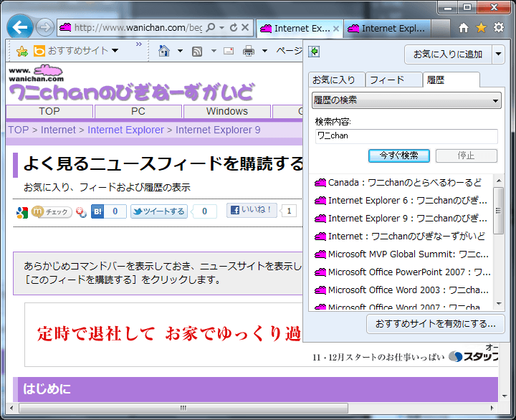Open dropdown arrow beside the Print icon
Viewport: 516px width, 420px height.
pos(264,51)
